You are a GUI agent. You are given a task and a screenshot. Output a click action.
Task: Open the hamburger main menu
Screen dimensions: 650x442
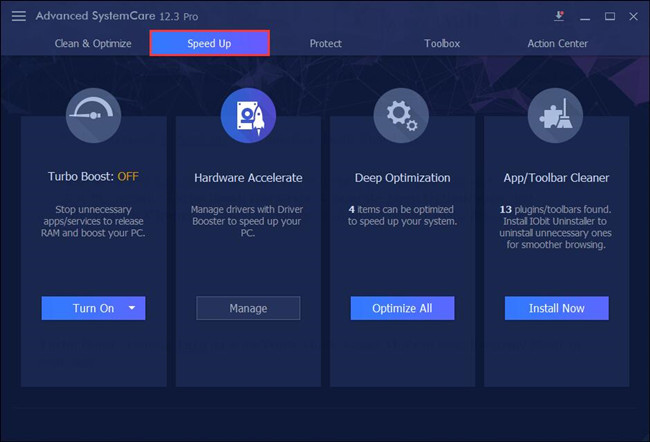point(19,16)
